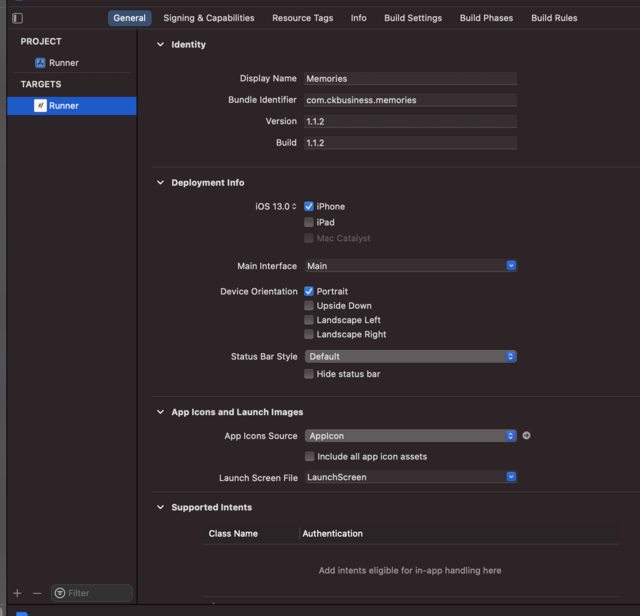
Task: Select the Runner project row
Action: [72, 63]
